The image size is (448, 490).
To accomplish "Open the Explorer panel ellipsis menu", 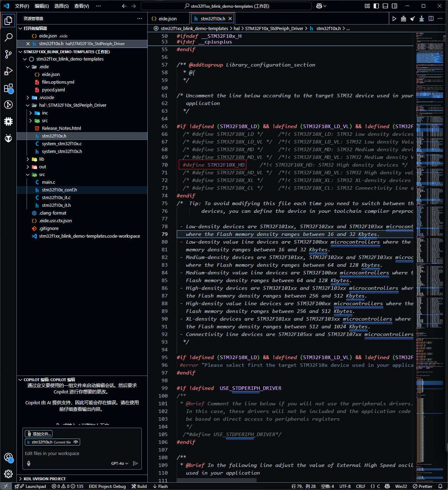I will click(x=140, y=19).
